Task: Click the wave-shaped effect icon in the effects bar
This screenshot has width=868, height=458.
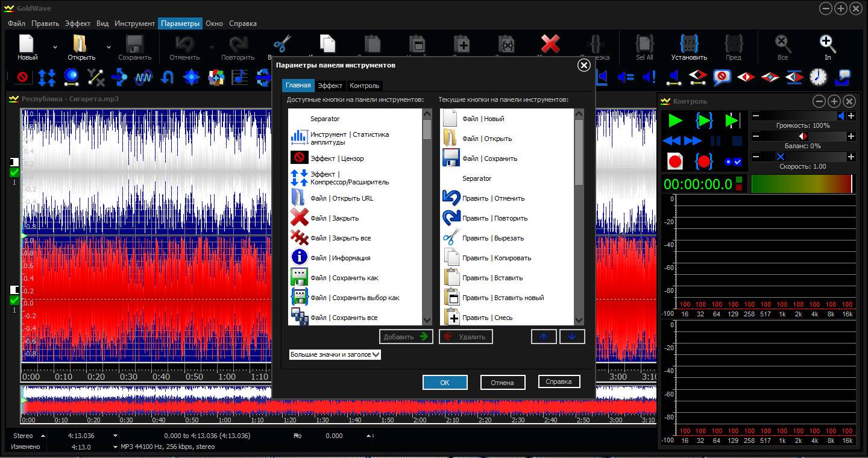Action: point(143,77)
